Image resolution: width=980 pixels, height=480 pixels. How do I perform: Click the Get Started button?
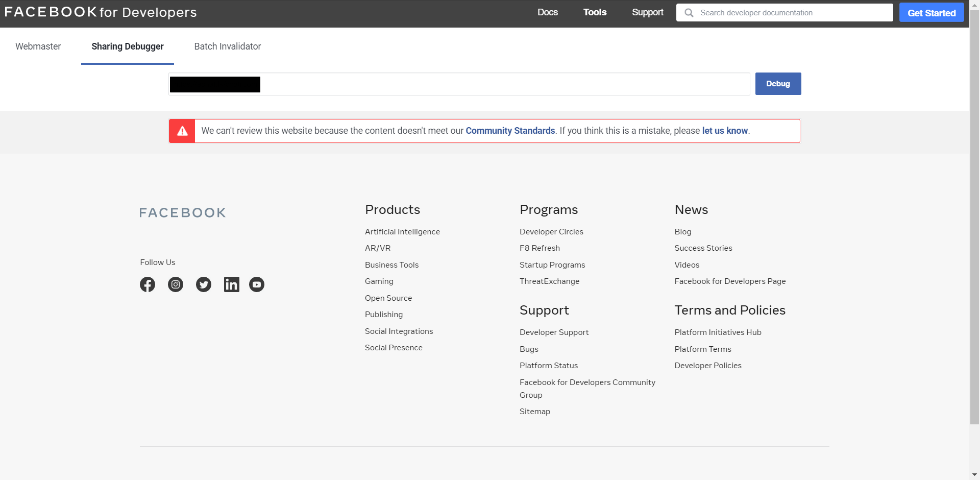932,13
